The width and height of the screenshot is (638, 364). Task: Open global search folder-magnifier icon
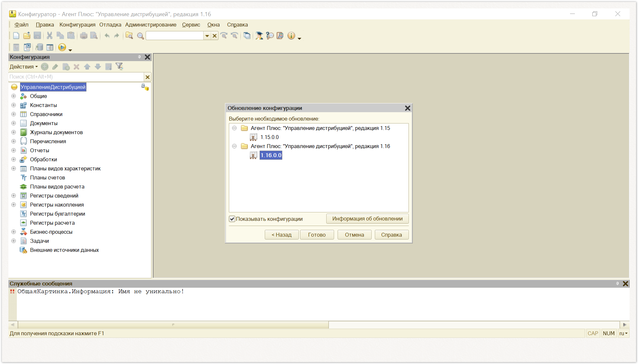click(x=129, y=36)
